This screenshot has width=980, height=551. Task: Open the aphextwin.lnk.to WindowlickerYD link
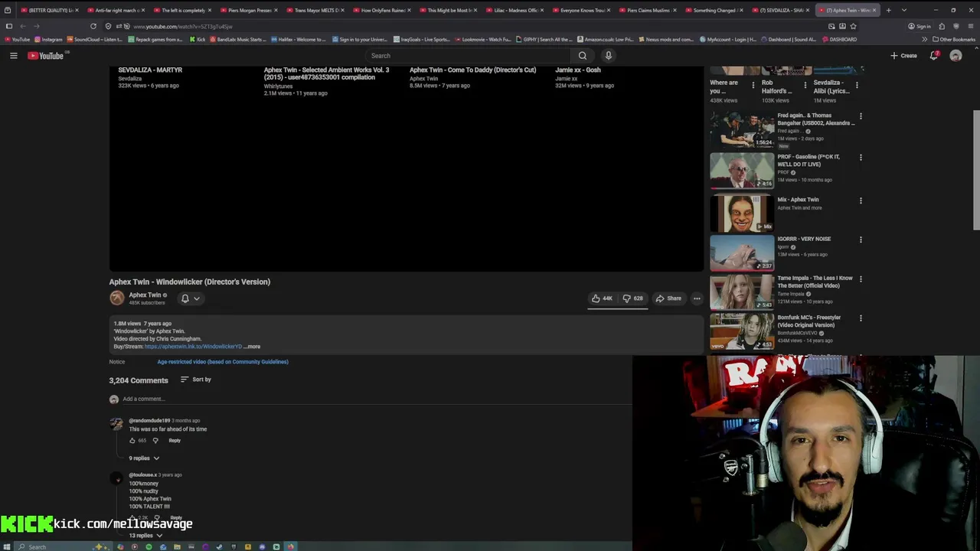pyautogui.click(x=193, y=347)
